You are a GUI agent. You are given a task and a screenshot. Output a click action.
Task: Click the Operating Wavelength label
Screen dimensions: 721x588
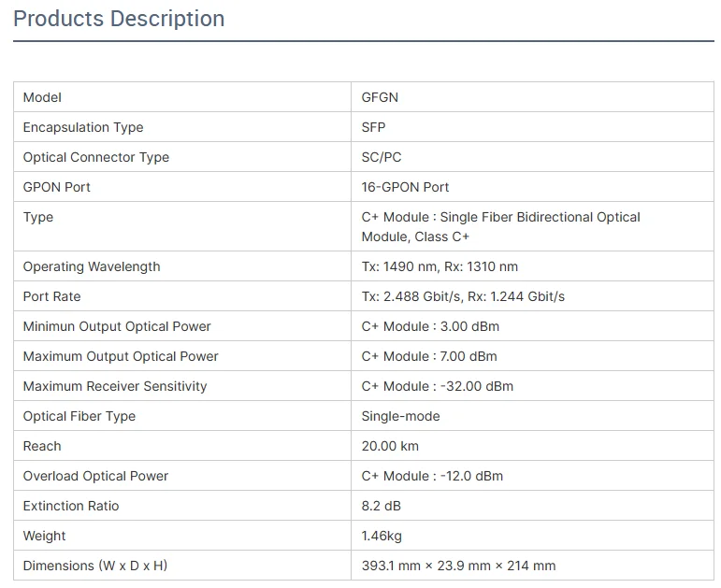(92, 266)
